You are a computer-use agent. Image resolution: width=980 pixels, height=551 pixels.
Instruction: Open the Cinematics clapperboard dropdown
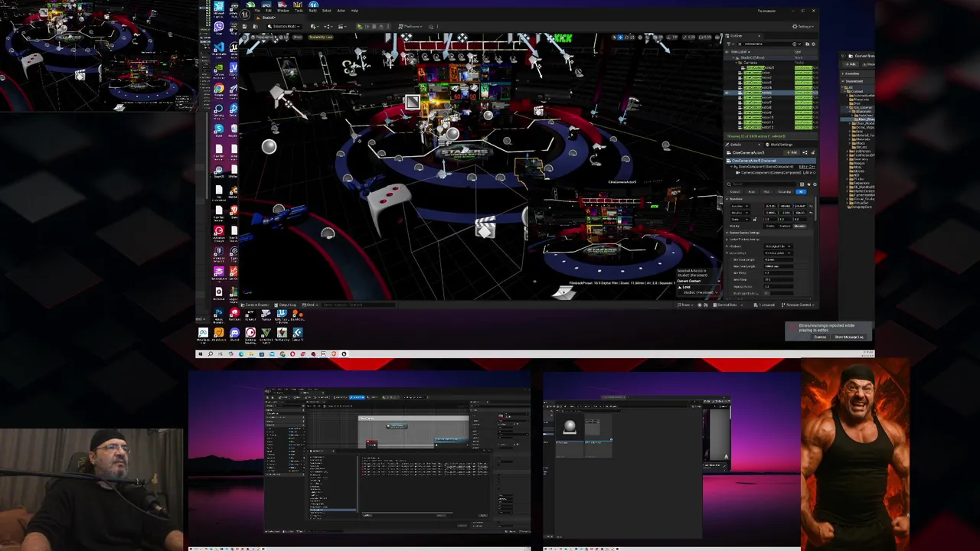342,26
